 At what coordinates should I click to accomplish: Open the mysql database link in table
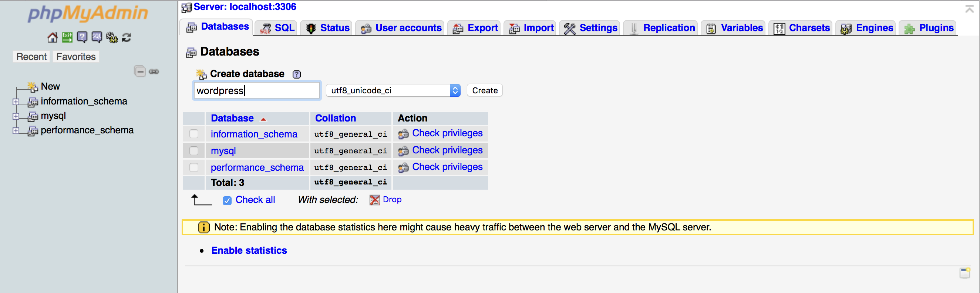coord(223,151)
